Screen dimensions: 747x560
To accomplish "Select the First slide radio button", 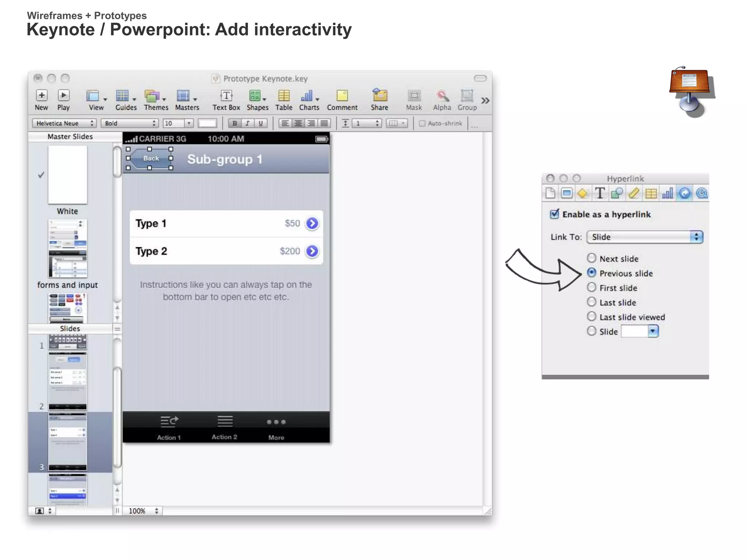I will [592, 287].
